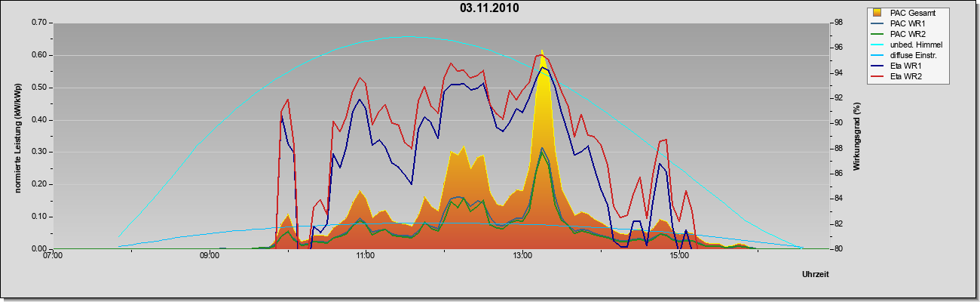
Task: Click the 0.70 left axis value
Action: click(x=38, y=23)
